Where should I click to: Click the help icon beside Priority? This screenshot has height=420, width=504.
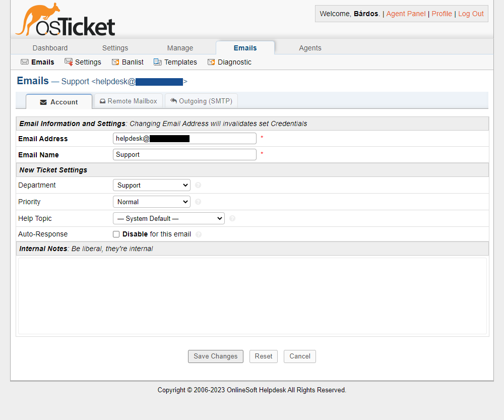pyautogui.click(x=198, y=202)
